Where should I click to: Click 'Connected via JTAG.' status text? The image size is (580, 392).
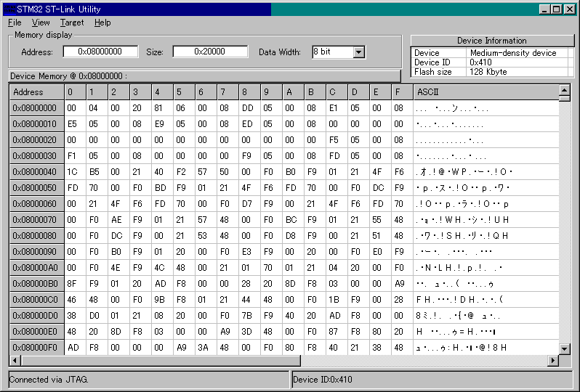pos(49,380)
